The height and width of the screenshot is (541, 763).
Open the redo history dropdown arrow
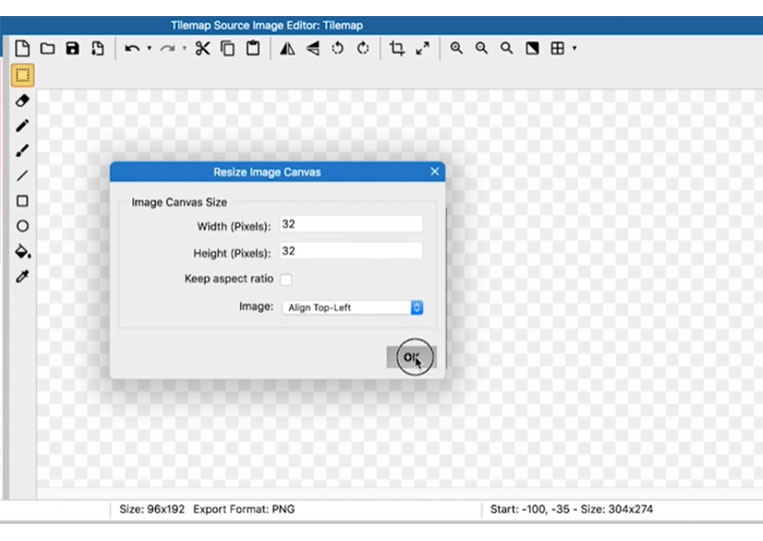[184, 48]
